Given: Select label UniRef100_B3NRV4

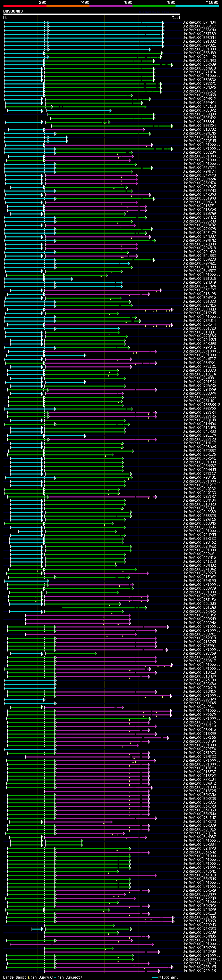Looking at the screenshot, I should coord(199,179).
